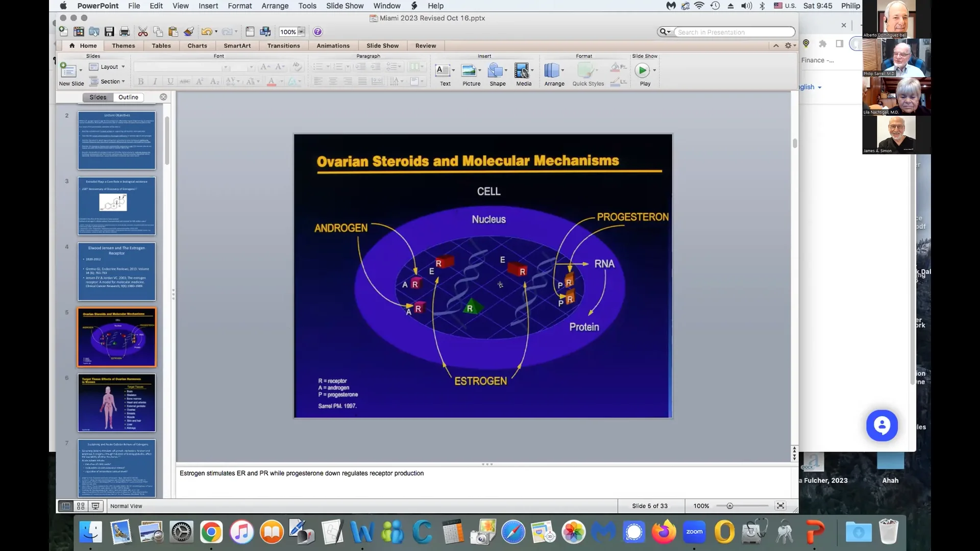The width and height of the screenshot is (980, 551).
Task: Switch to Normal view status bar icon
Action: coord(66,506)
